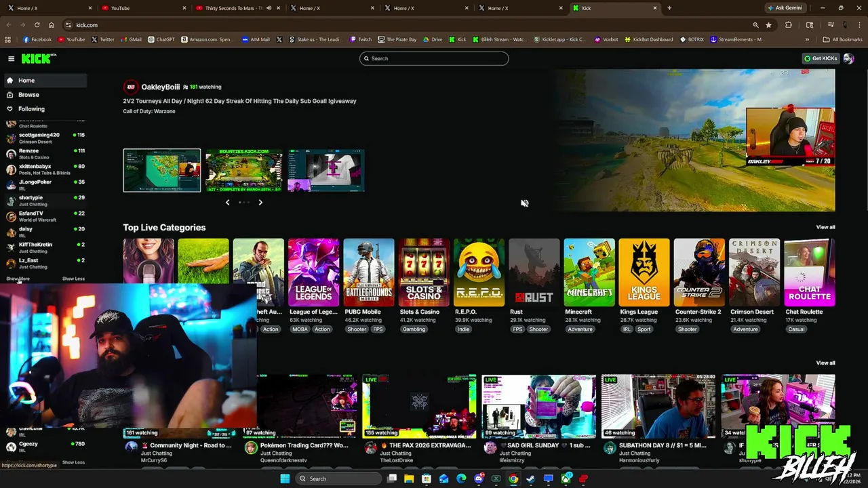The width and height of the screenshot is (868, 488).
Task: Open the Facebook bookmark
Action: (37, 39)
